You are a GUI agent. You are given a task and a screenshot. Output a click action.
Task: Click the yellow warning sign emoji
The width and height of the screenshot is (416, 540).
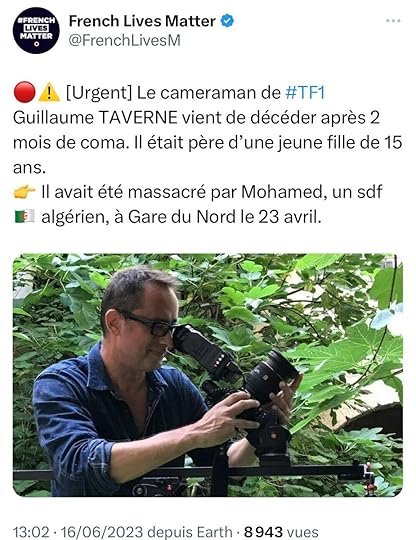tap(49, 92)
